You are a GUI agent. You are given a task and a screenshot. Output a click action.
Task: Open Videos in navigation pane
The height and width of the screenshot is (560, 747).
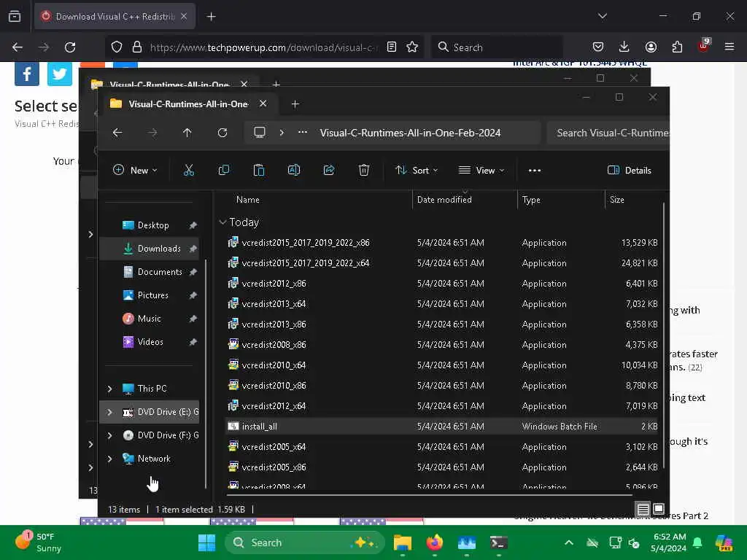tap(149, 342)
